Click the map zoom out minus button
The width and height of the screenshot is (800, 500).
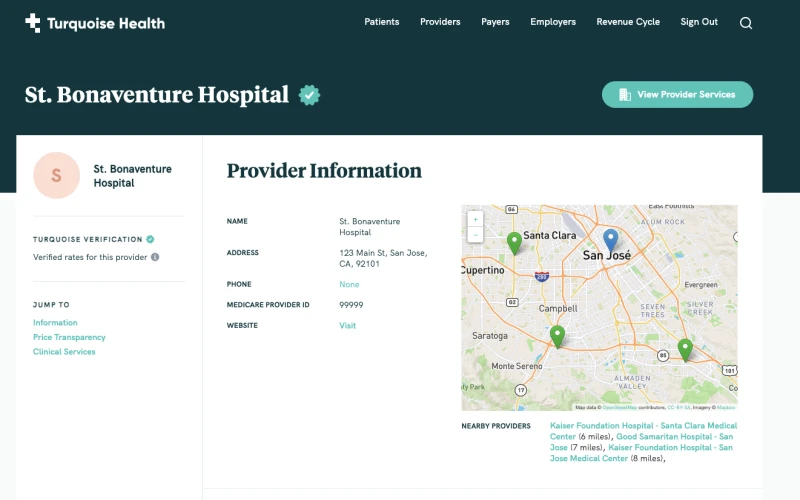(475, 234)
